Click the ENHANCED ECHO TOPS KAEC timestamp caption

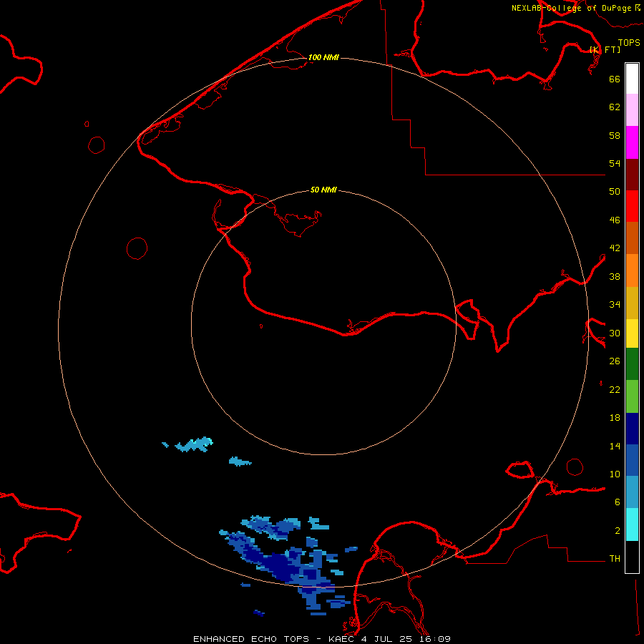pyautogui.click(x=322, y=639)
